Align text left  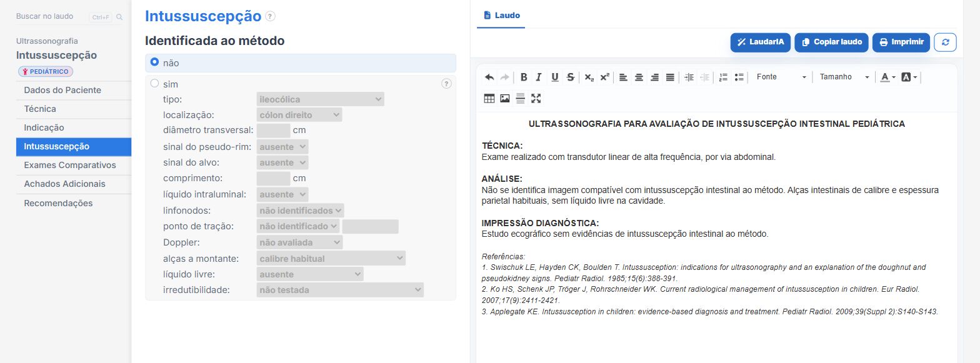coord(623,77)
